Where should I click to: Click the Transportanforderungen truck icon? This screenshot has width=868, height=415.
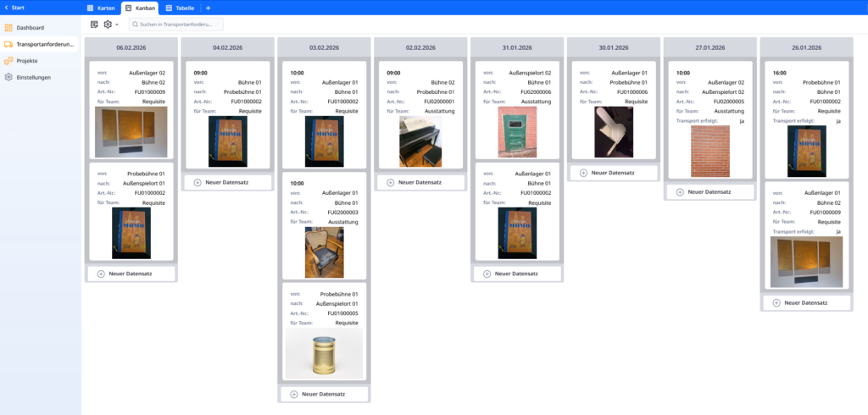click(8, 44)
